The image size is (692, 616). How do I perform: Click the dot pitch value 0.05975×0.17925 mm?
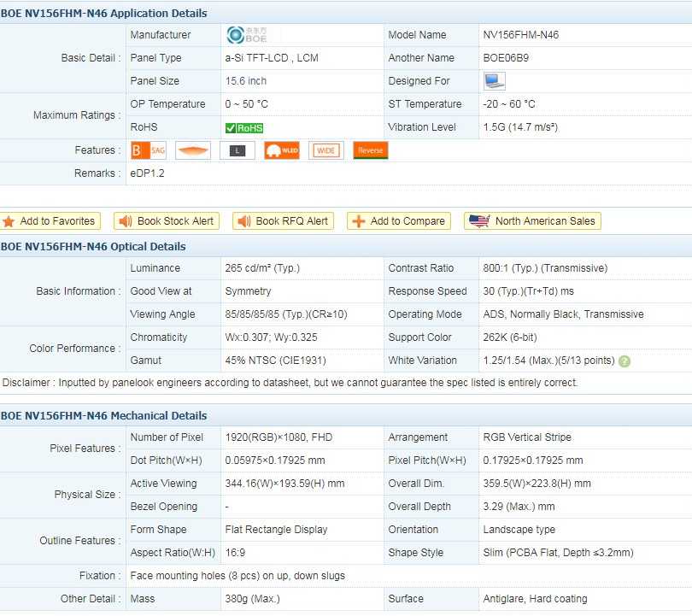[275, 461]
